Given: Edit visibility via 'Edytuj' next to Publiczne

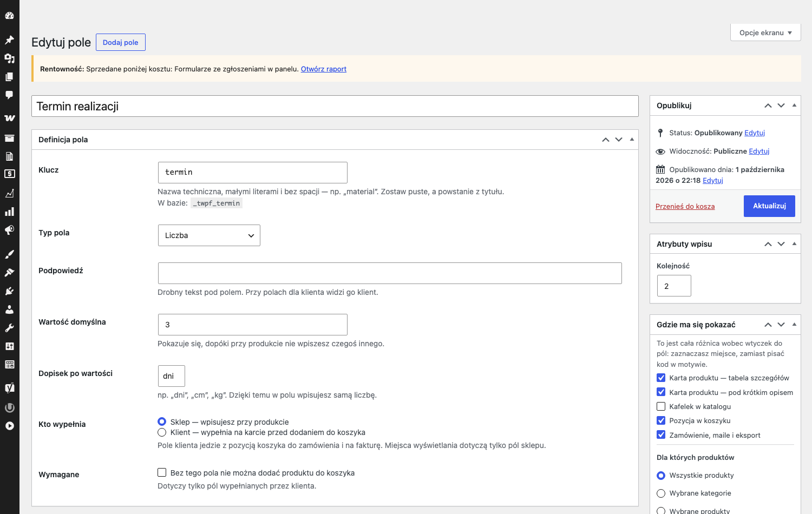Looking at the screenshot, I should click(759, 151).
